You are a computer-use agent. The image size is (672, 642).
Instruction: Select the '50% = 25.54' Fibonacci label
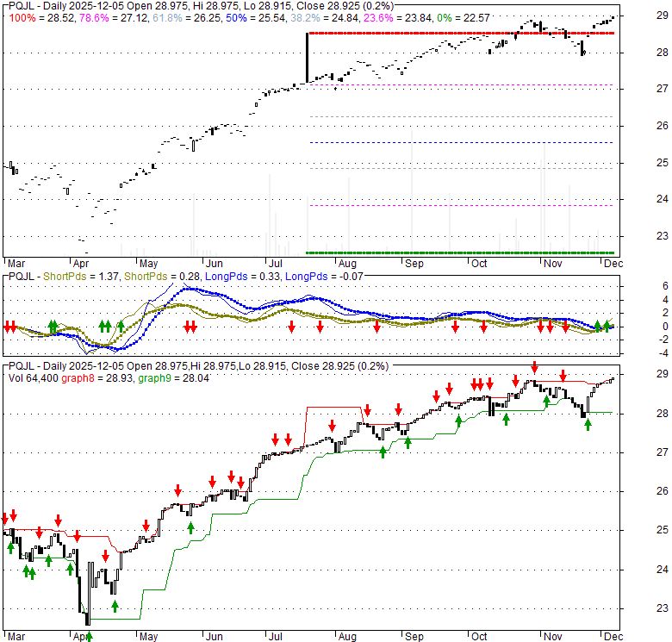pyautogui.click(x=254, y=18)
